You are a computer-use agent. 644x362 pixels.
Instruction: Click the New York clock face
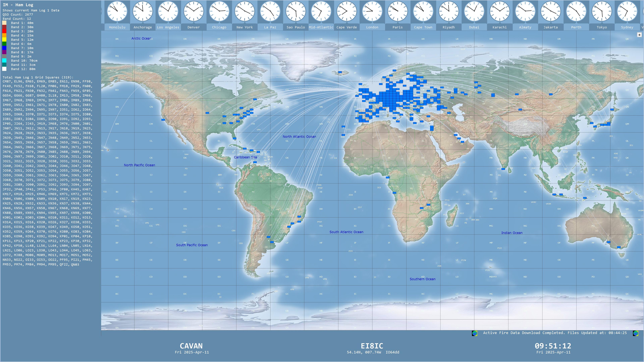click(x=245, y=11)
